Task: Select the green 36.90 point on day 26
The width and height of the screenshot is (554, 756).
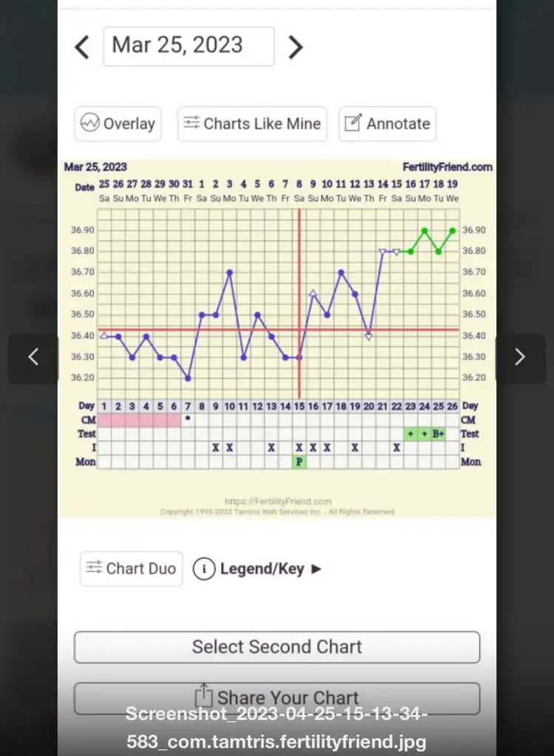Action: pyautogui.click(x=452, y=231)
